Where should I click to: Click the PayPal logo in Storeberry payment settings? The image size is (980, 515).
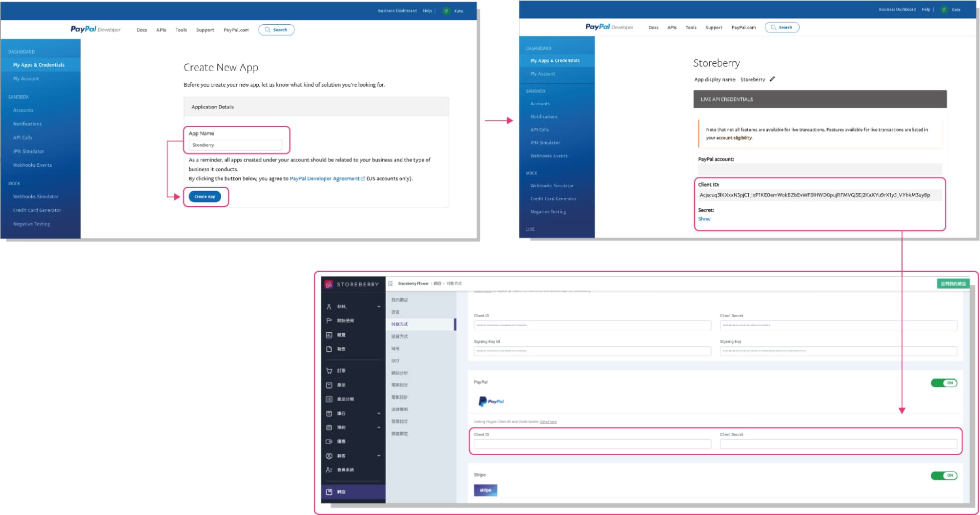pyautogui.click(x=491, y=401)
